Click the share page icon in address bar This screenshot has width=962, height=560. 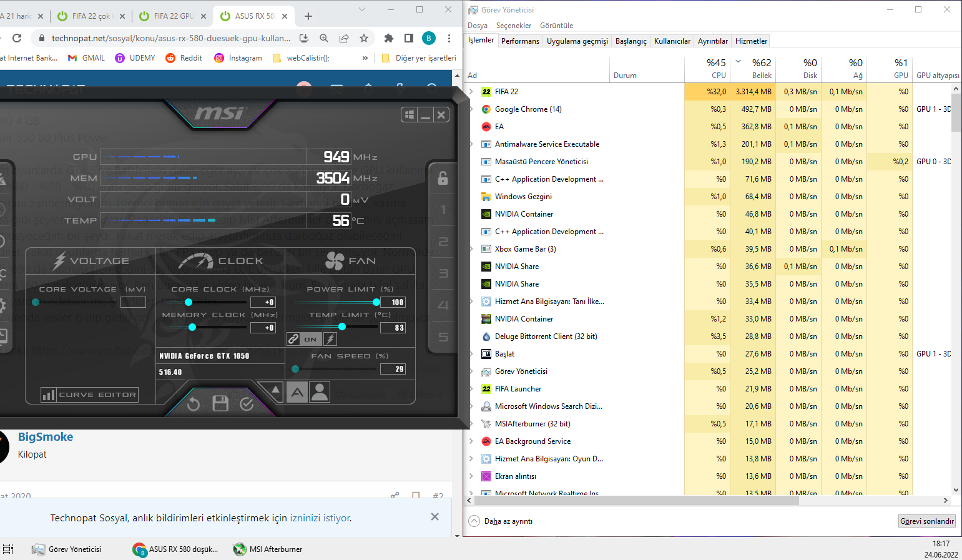click(344, 38)
